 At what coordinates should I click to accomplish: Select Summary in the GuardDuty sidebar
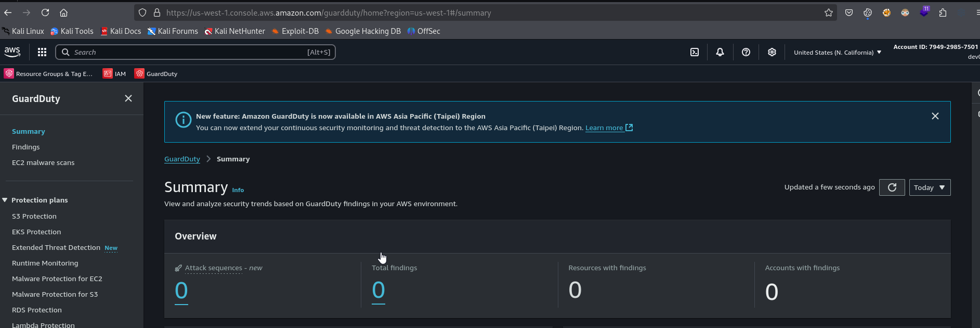[29, 131]
